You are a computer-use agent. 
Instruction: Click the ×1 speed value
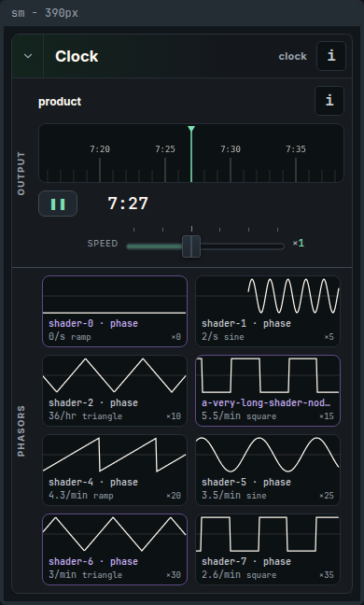(299, 243)
